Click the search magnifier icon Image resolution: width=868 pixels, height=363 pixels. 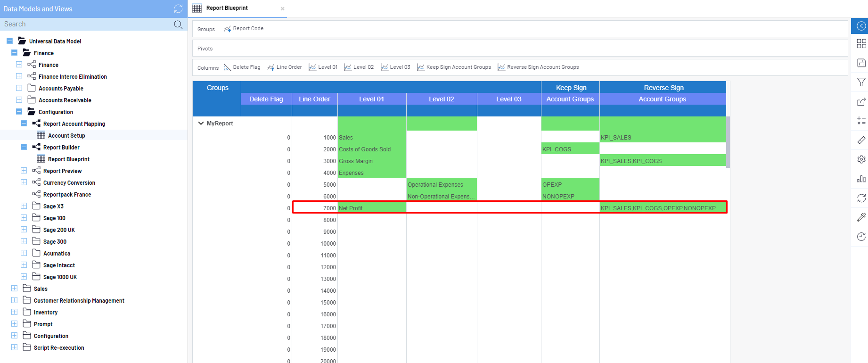pos(178,25)
